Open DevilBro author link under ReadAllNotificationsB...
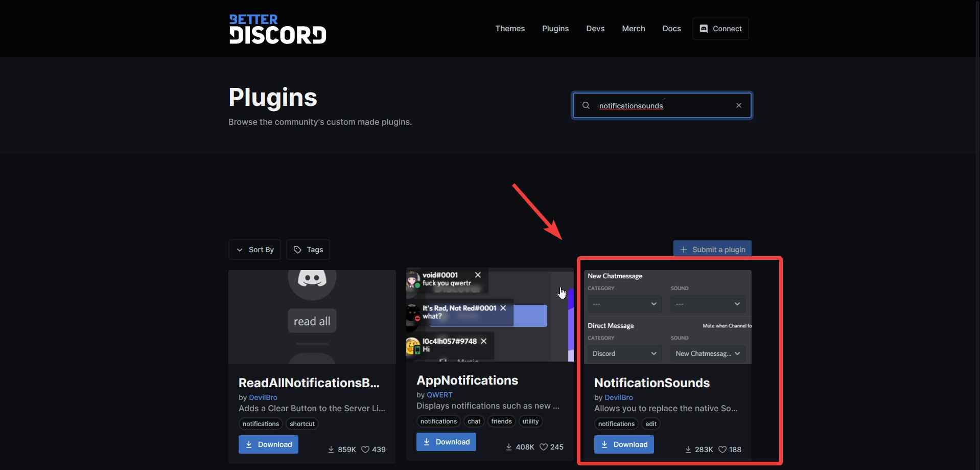 click(263, 397)
